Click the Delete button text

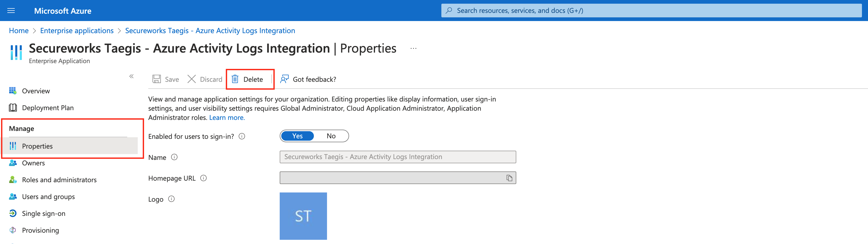253,79
